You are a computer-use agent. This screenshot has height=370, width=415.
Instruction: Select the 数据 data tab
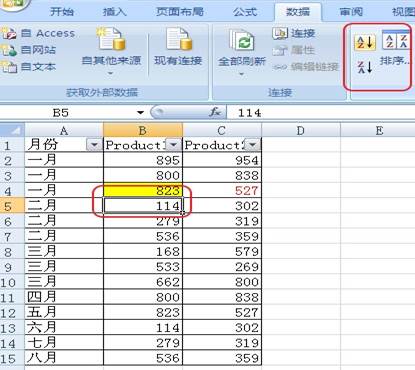coord(298,12)
